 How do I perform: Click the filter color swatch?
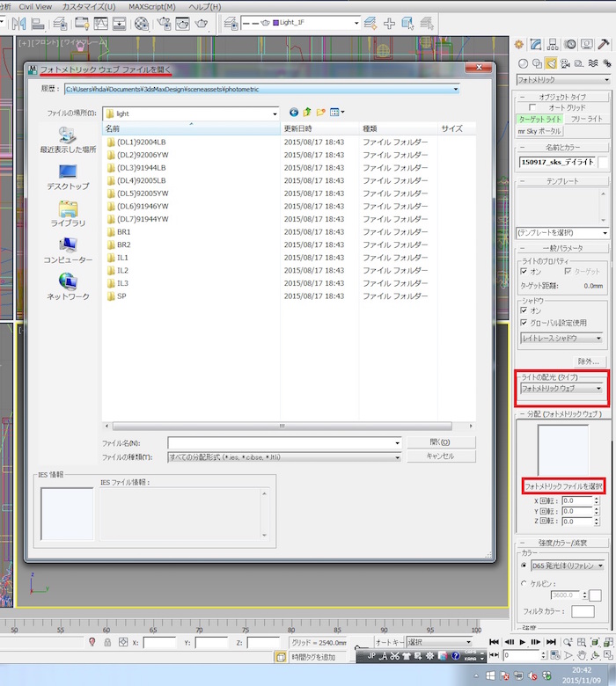click(583, 611)
